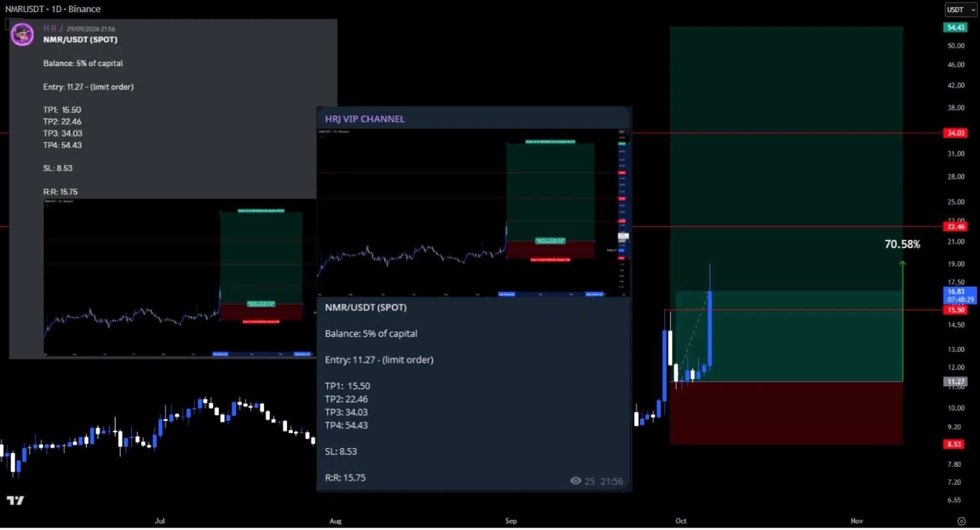The height and width of the screenshot is (530, 980).
Task: Click the NMRUSDT 1D Binance symbol title
Action: 53,9
